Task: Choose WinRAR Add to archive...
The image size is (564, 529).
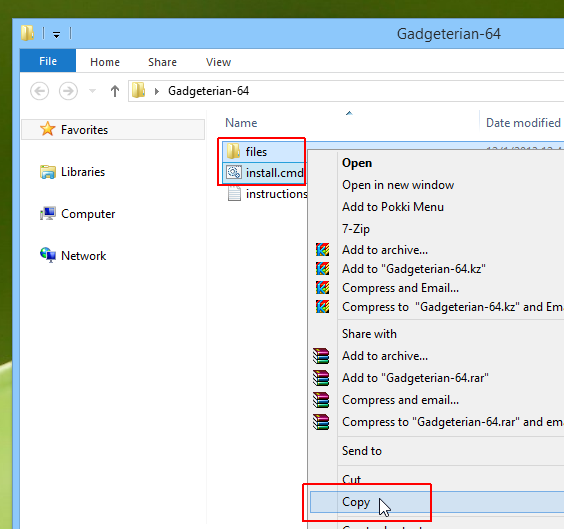Action: pyautogui.click(x=385, y=356)
